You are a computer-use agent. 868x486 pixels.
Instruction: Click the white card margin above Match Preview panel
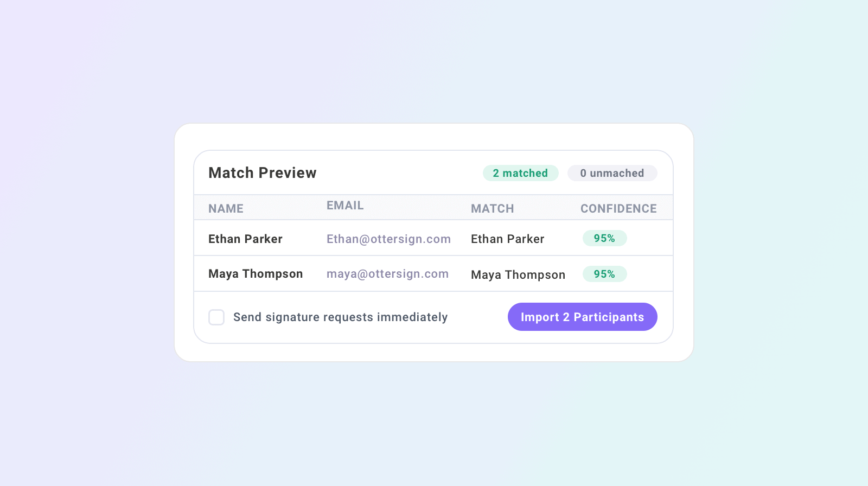pos(434,137)
